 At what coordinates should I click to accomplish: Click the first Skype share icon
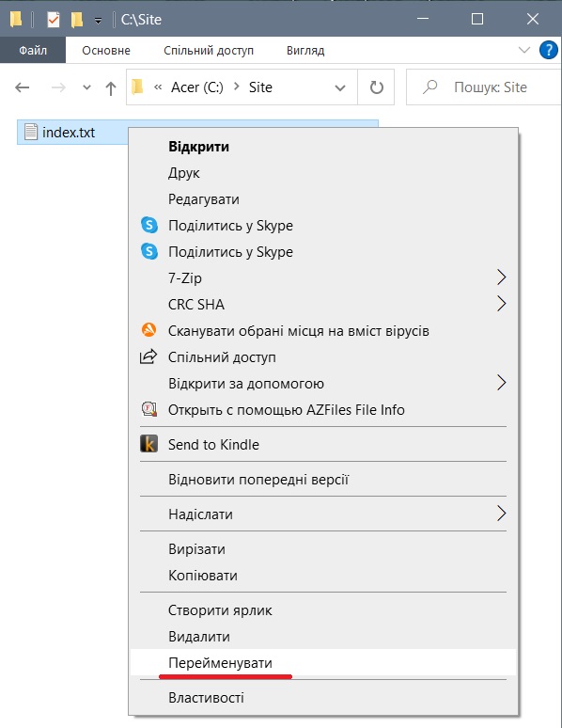coord(149,225)
